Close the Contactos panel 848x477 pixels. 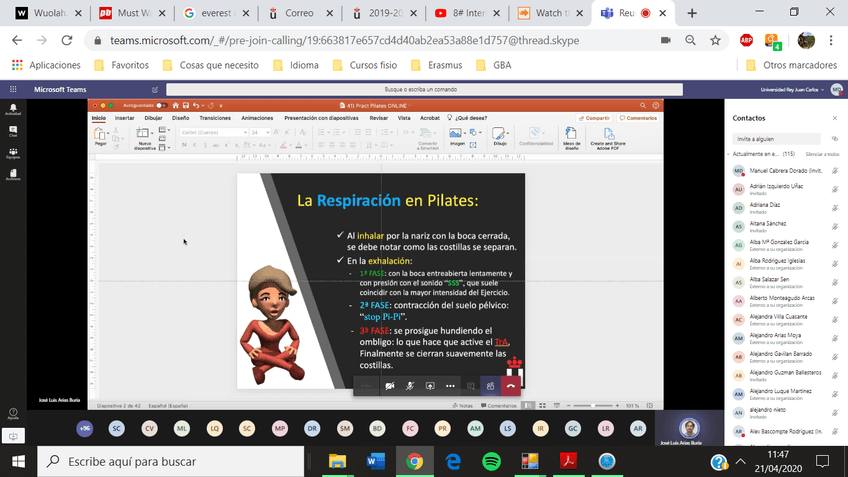tap(834, 117)
